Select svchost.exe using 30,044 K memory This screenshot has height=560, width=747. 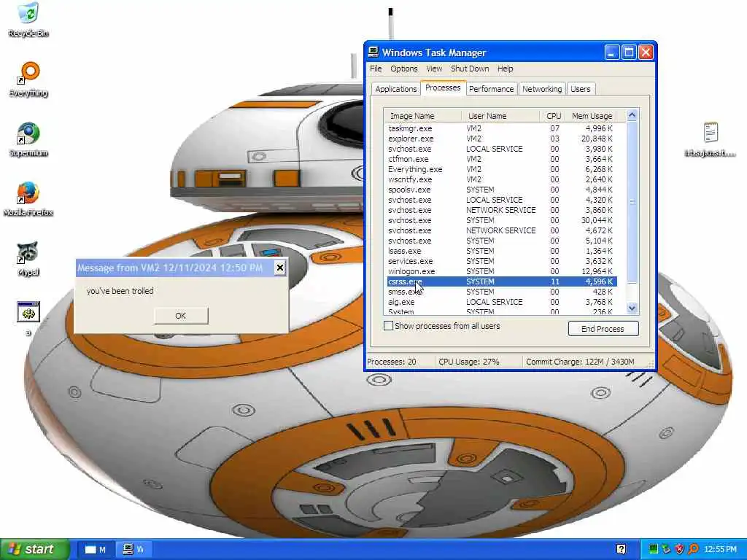click(502, 220)
